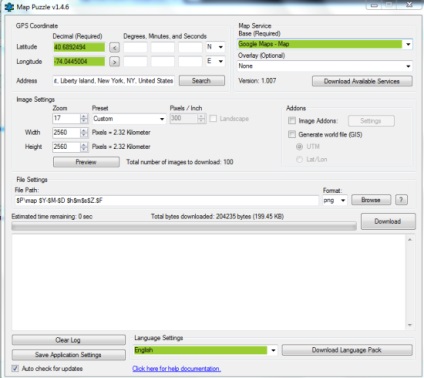Enable the Image Addons checkbox

pyautogui.click(x=292, y=121)
